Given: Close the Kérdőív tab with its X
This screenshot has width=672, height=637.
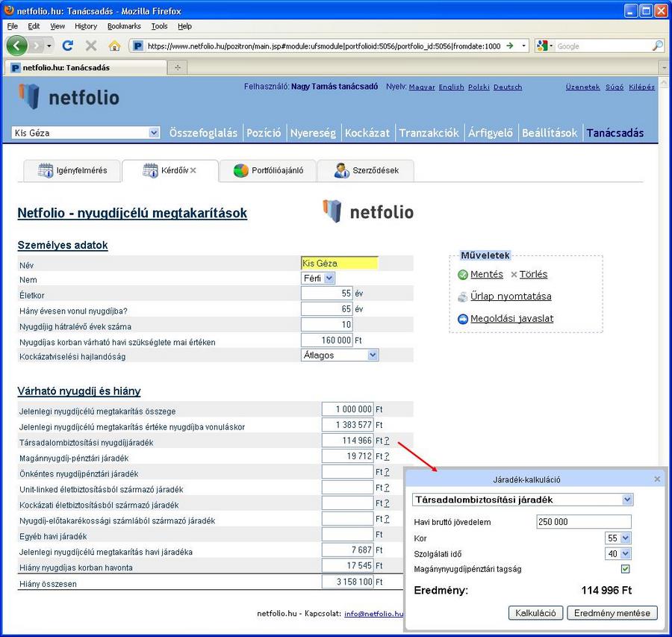Looking at the screenshot, I should click(193, 170).
